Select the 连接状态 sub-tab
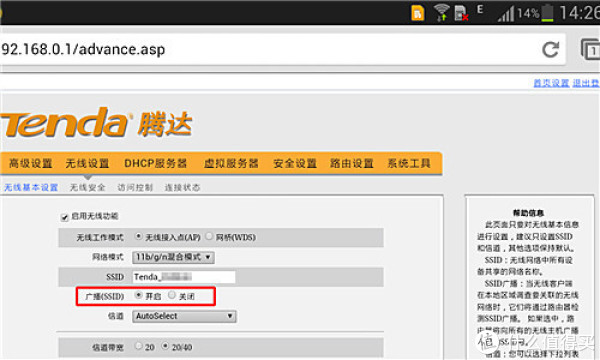This screenshot has height=360, width=600. coord(182,187)
